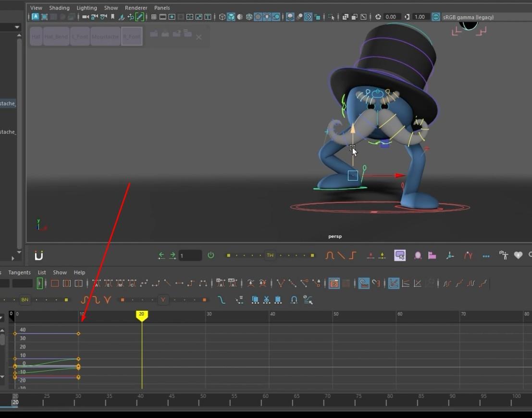The image size is (532, 418).
Task: Toggle the isolate select icon
Action: point(331,17)
